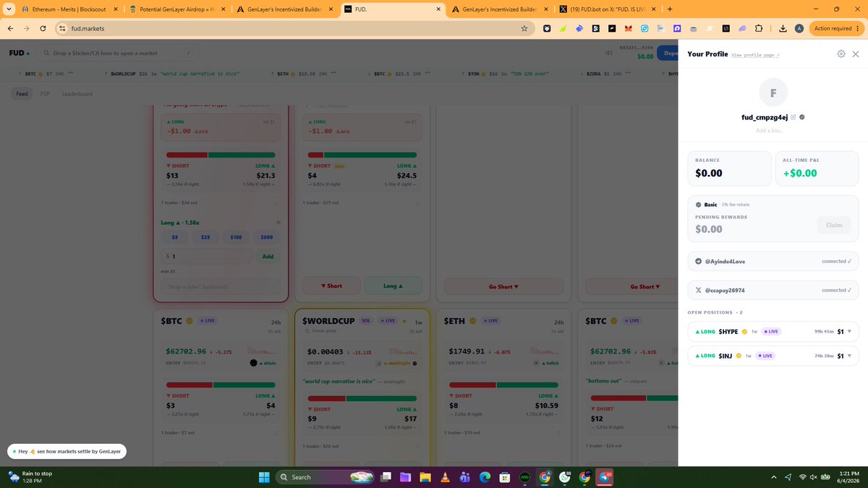The image size is (868, 488).
Task: Open the Chrome profile avatar A
Action: [x=799, y=28]
